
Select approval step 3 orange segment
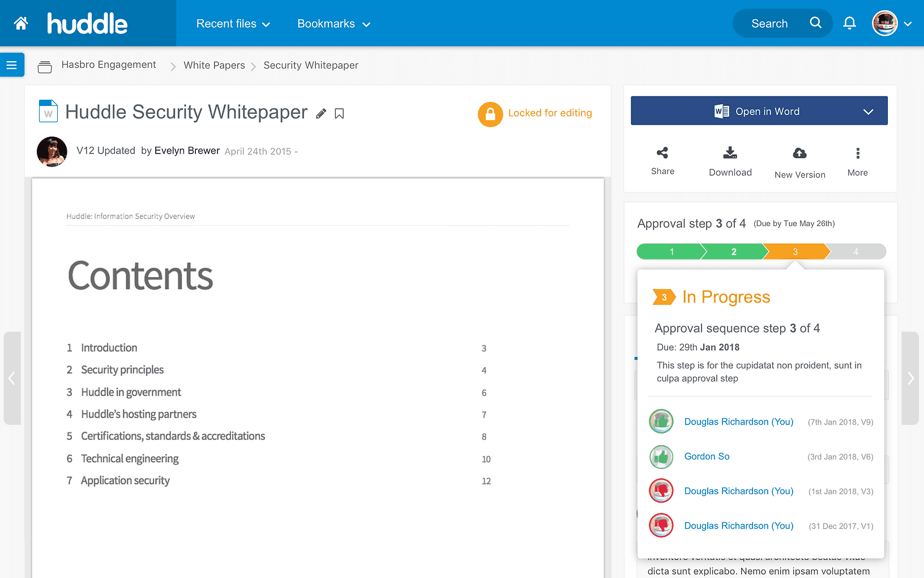pos(795,252)
